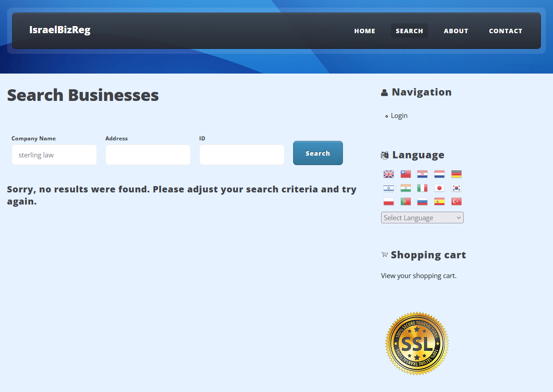553x392 pixels.
Task: Click the SSL secure transactions badge
Action: 417,344
